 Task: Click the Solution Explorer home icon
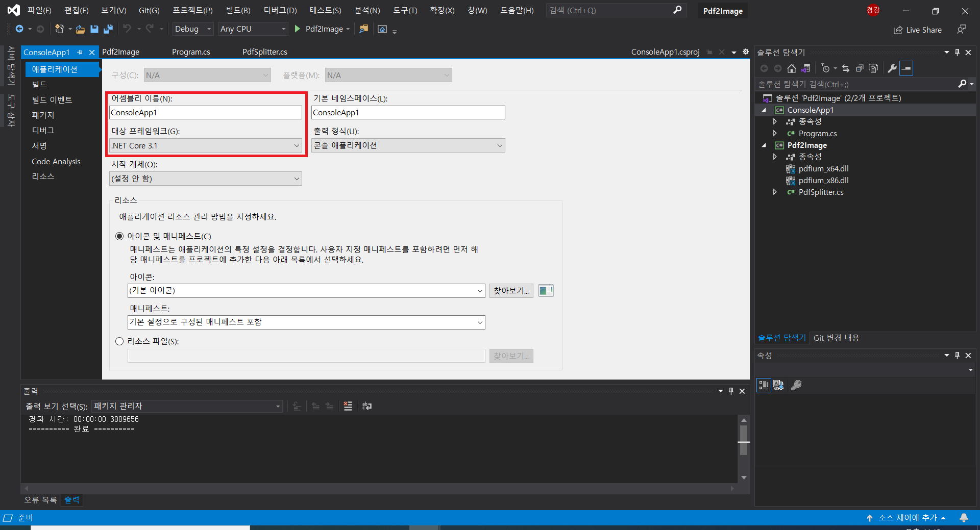[792, 68]
